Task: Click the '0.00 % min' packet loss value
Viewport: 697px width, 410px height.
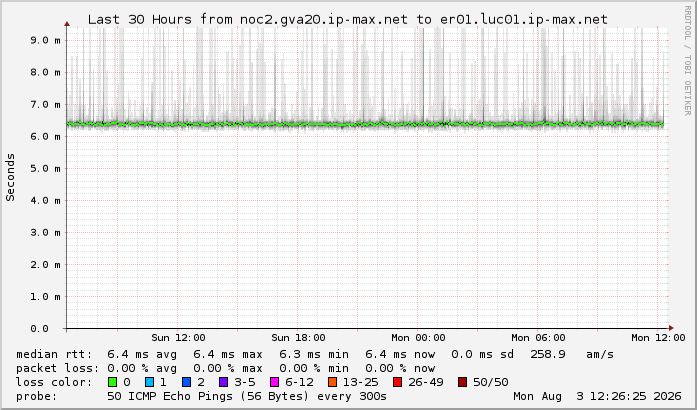Action: coord(314,368)
